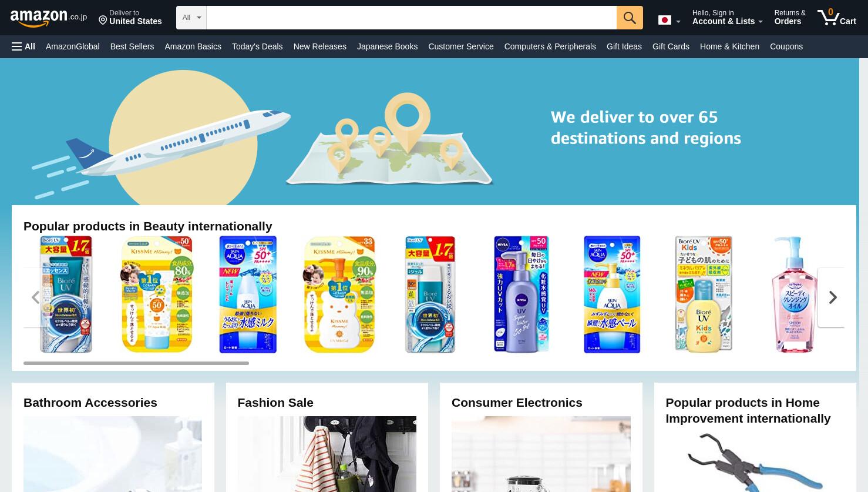The width and height of the screenshot is (868, 492).
Task: Open the Biore UV Kids sunscreen product
Action: coord(703,294)
